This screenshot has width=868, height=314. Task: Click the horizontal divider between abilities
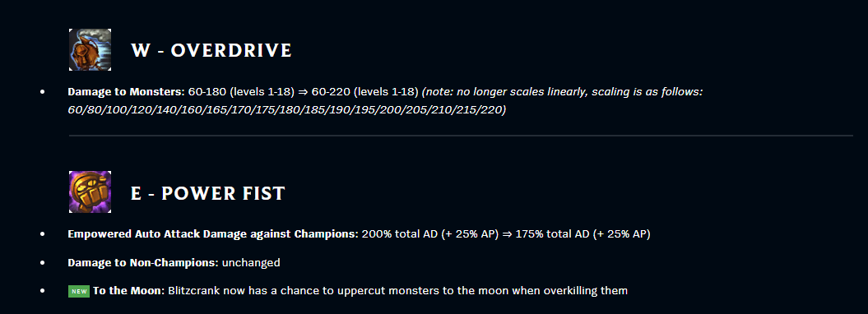tap(461, 135)
